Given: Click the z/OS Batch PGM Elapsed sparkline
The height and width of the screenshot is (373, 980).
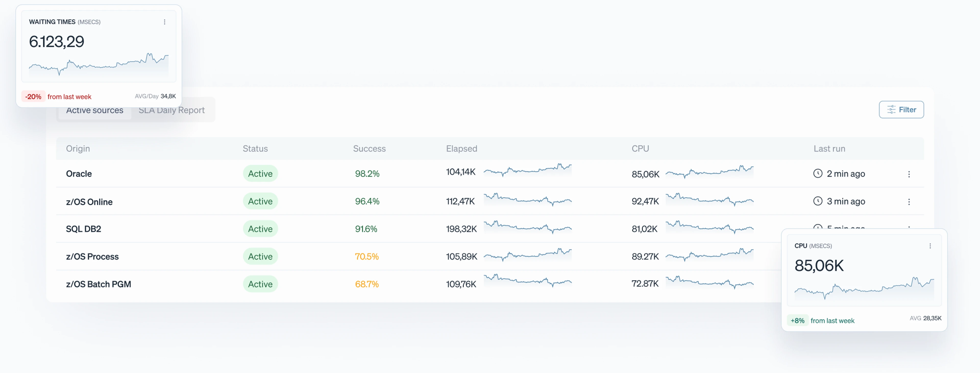Looking at the screenshot, I should tap(527, 281).
